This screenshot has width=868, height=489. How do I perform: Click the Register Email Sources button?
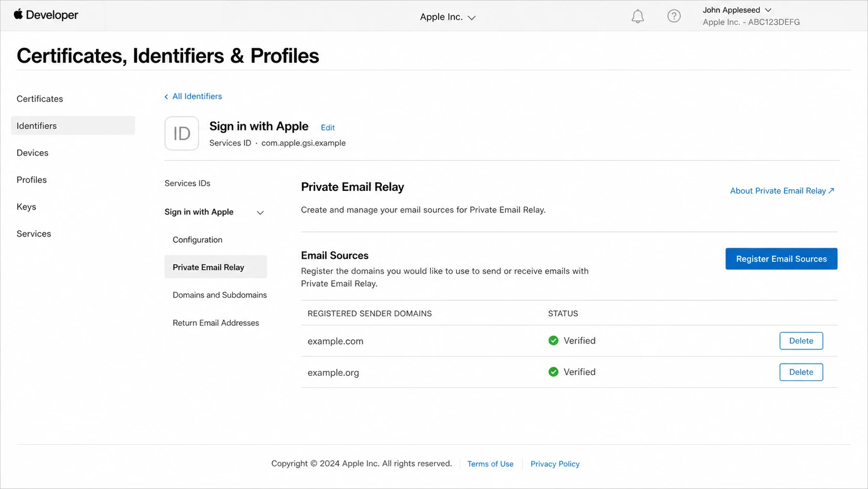pos(781,259)
